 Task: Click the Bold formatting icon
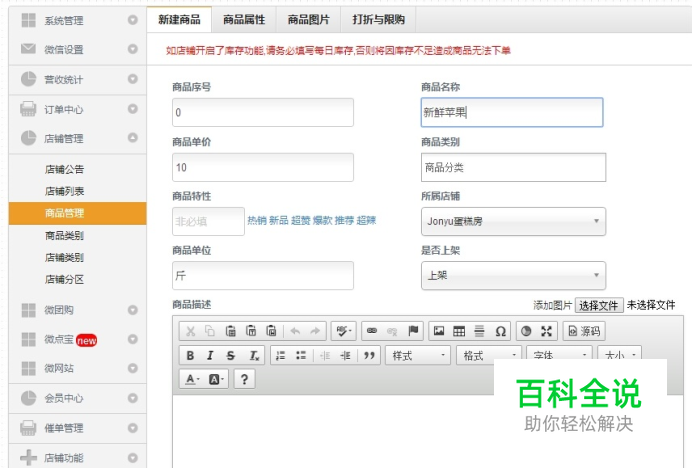(x=190, y=355)
